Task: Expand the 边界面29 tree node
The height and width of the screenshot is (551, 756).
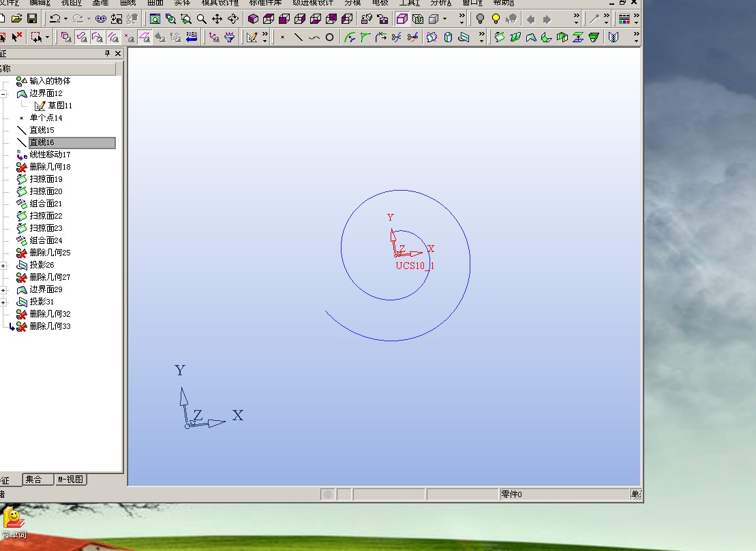Action: 3,290
